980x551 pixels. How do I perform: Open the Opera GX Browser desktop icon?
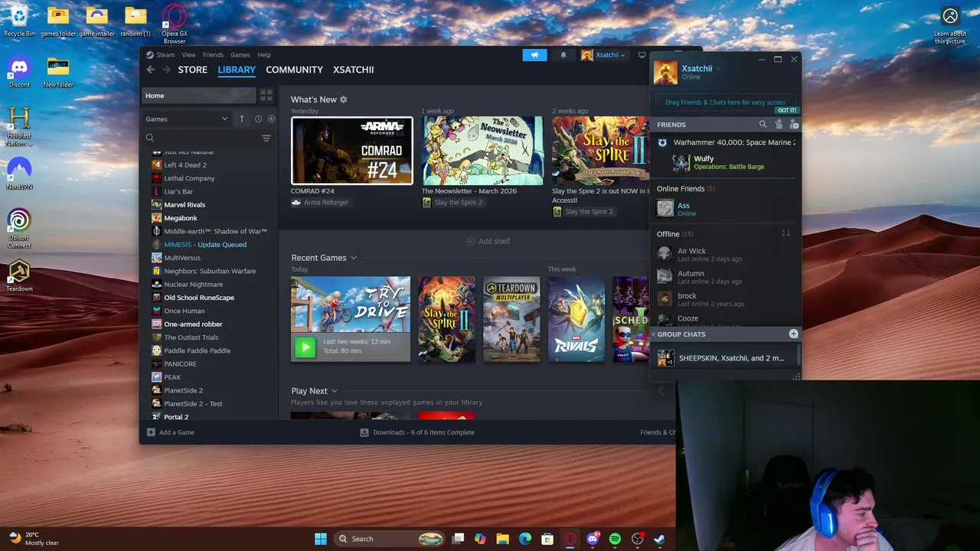(x=175, y=24)
